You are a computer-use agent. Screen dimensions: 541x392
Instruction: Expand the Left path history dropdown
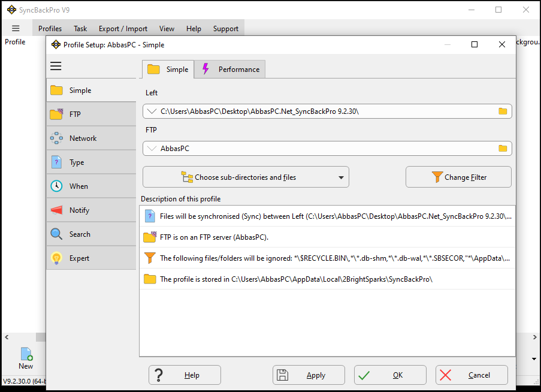coord(152,111)
